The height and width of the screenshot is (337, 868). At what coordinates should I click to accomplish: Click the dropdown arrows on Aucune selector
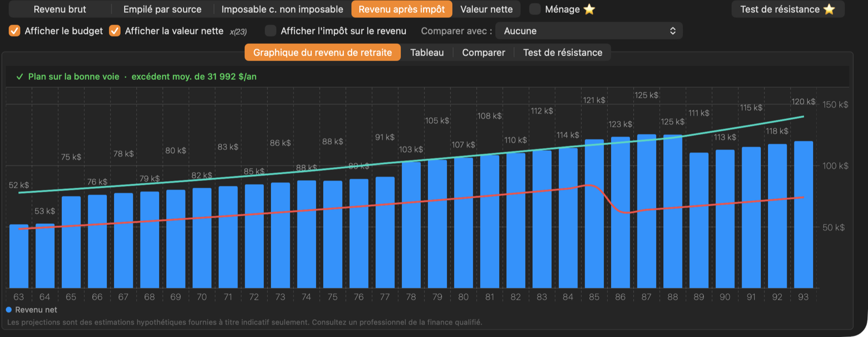point(672,31)
